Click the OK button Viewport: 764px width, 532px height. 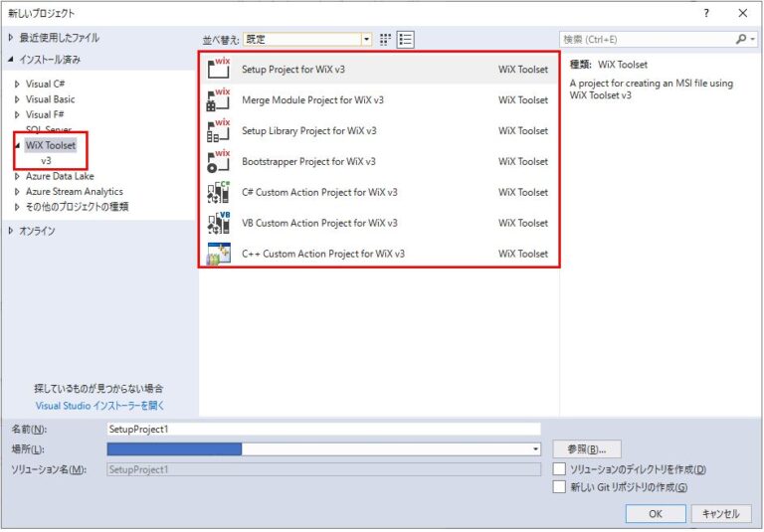point(656,513)
